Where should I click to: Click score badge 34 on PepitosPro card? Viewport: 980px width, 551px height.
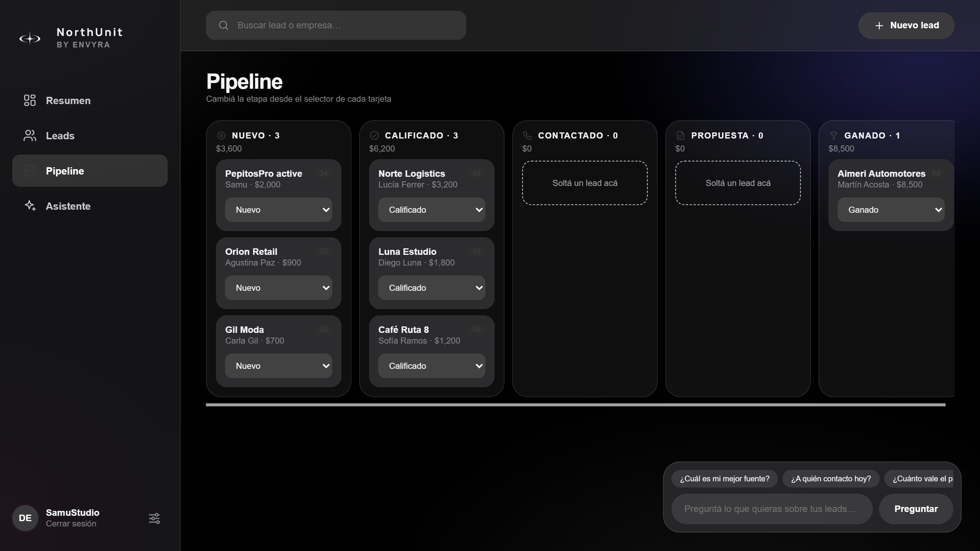[323, 173]
